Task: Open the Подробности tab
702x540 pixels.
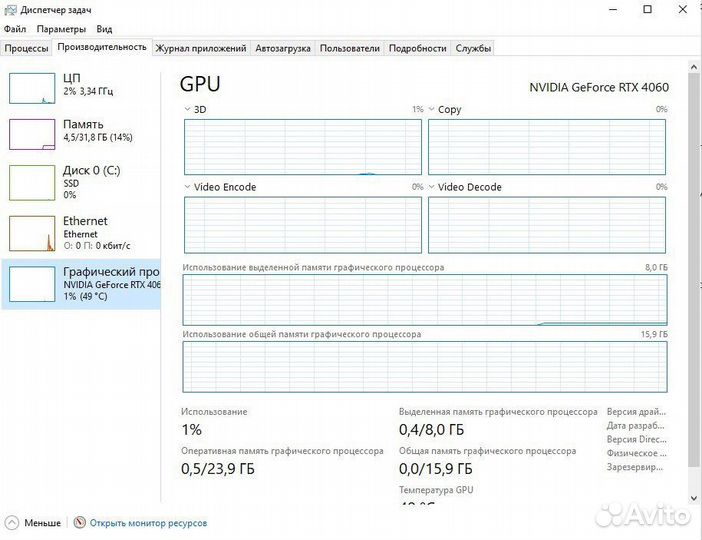Action: (x=417, y=48)
